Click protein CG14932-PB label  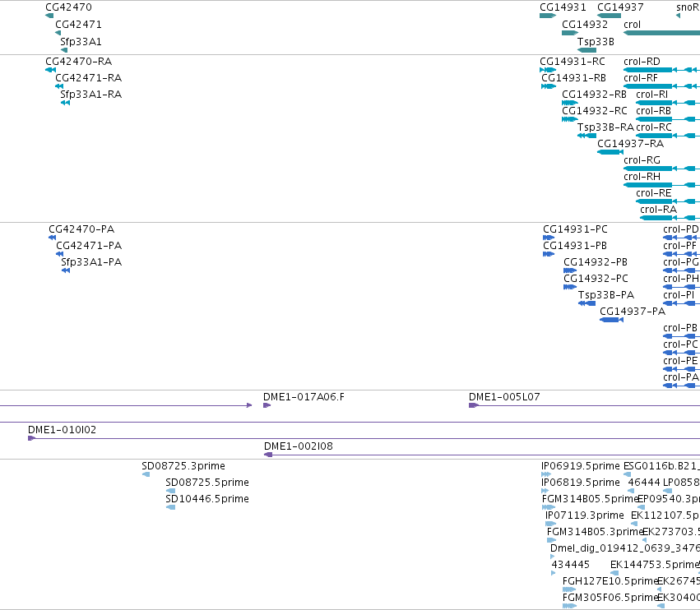[596, 262]
